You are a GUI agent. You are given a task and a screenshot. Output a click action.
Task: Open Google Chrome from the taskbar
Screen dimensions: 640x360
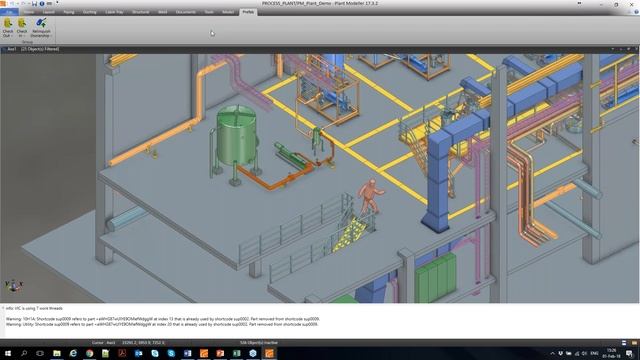pos(89,353)
